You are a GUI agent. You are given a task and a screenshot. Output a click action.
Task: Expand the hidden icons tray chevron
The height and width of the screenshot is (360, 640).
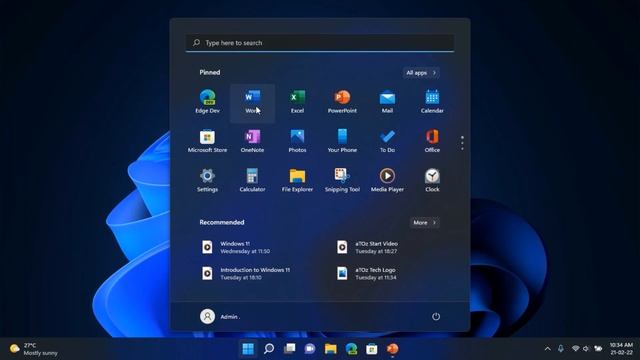pyautogui.click(x=548, y=349)
